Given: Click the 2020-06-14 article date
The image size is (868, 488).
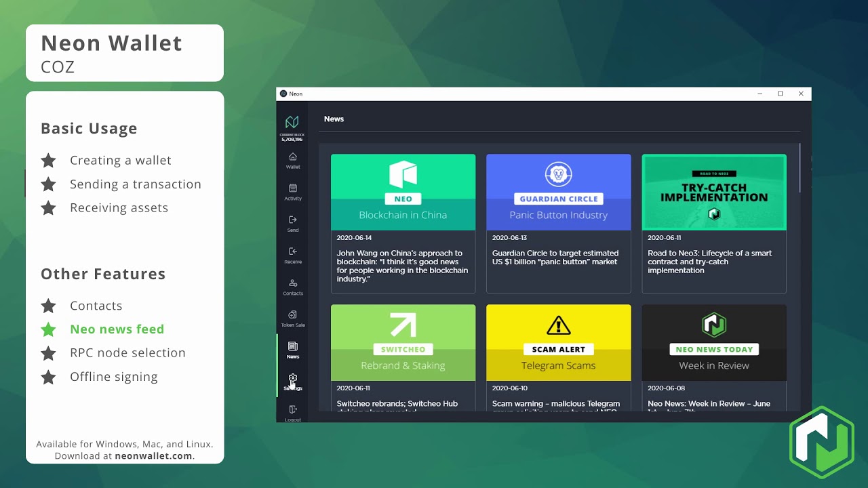Looking at the screenshot, I should click(x=354, y=238).
